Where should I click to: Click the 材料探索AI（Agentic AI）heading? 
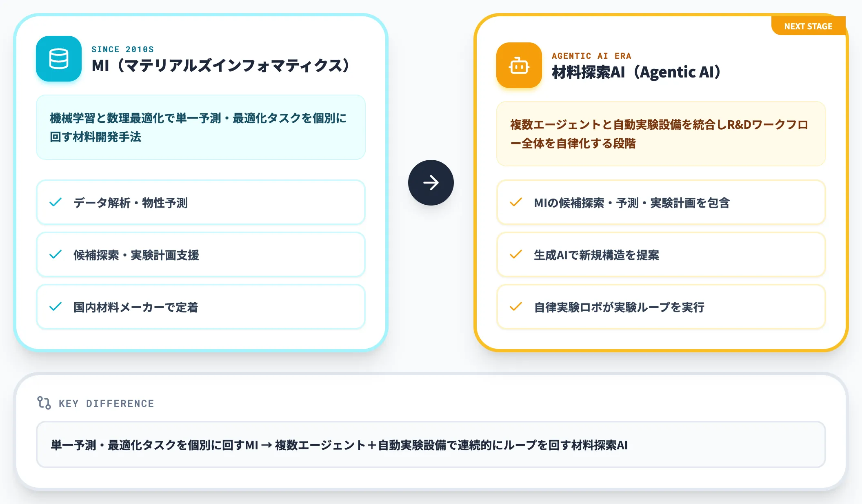(636, 72)
